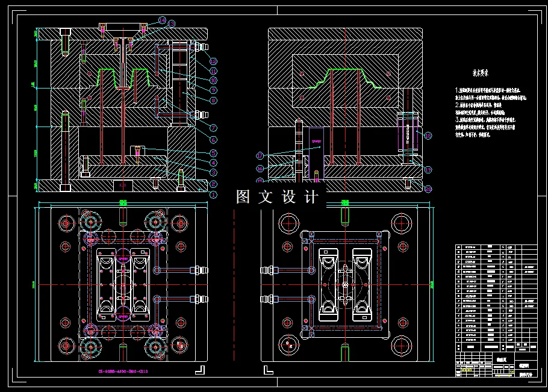548x392 pixels.
Task: Click part balloon number 13
Action: point(171,23)
